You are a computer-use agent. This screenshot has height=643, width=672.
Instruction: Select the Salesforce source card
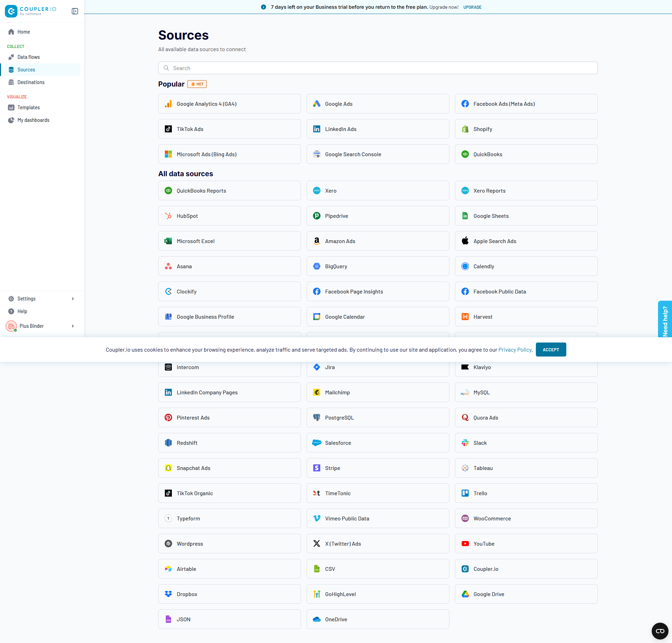click(378, 443)
